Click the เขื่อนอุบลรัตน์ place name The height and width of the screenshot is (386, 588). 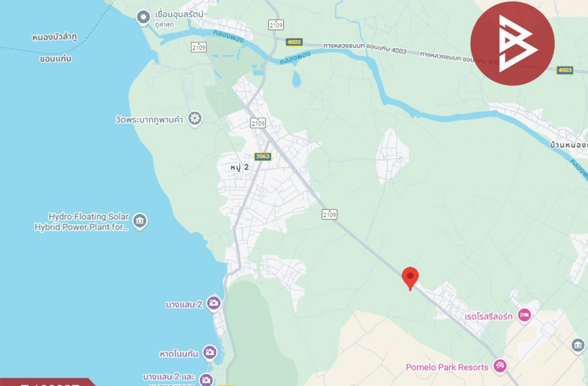pos(179,15)
